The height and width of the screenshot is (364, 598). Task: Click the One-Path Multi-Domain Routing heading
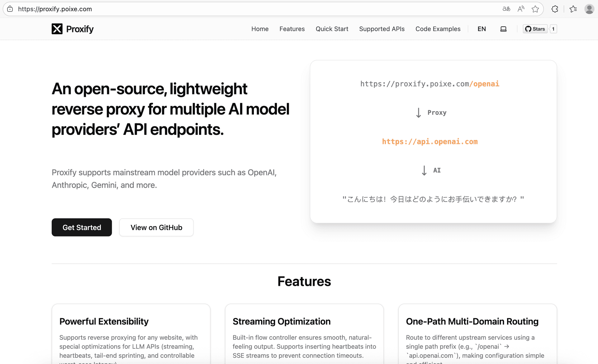472,321
